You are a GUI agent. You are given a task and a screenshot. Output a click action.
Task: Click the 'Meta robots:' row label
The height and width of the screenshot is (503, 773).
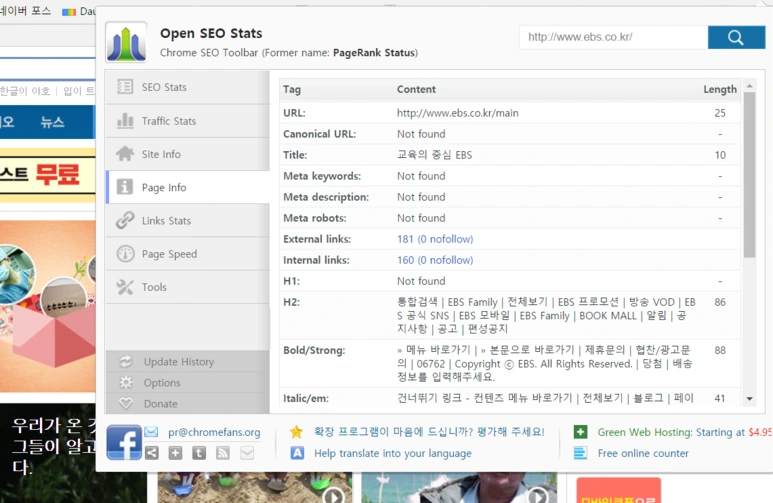(315, 218)
